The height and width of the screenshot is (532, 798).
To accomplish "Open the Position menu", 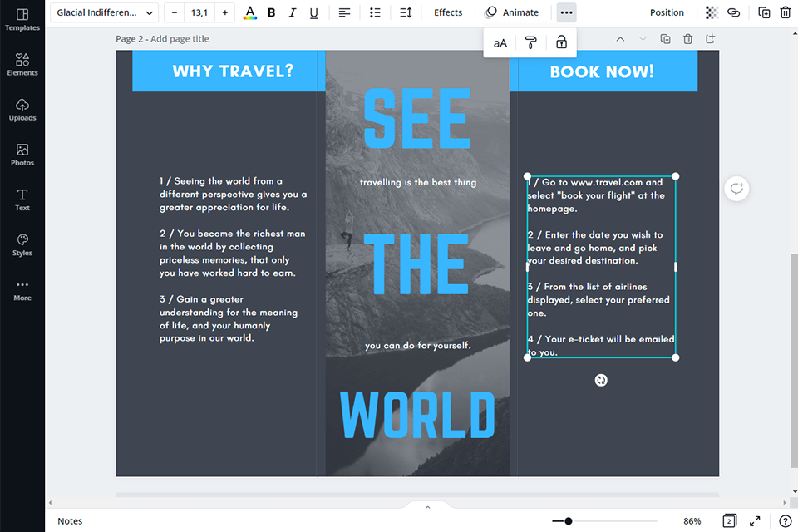I will point(667,12).
